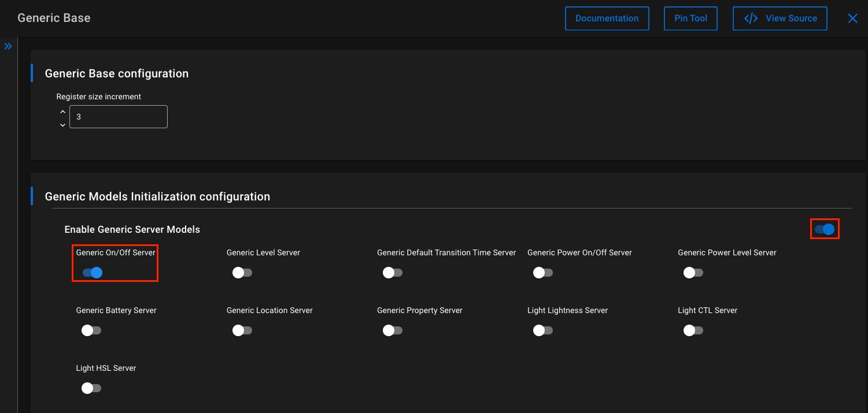The height and width of the screenshot is (413, 868).
Task: Expand the collapsed left sidebar panel
Action: (x=8, y=45)
